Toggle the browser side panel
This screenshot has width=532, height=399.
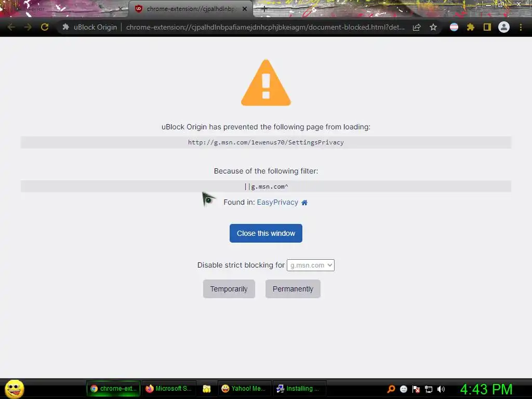487,27
